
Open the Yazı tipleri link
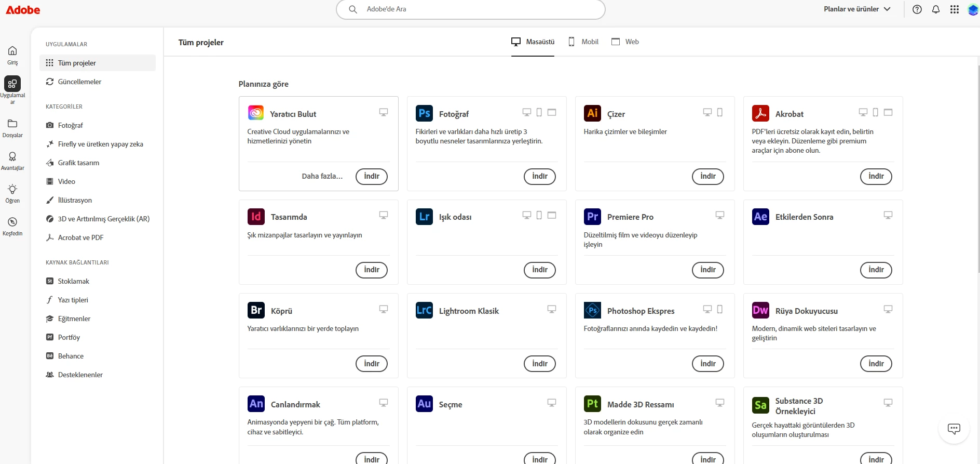point(98,300)
